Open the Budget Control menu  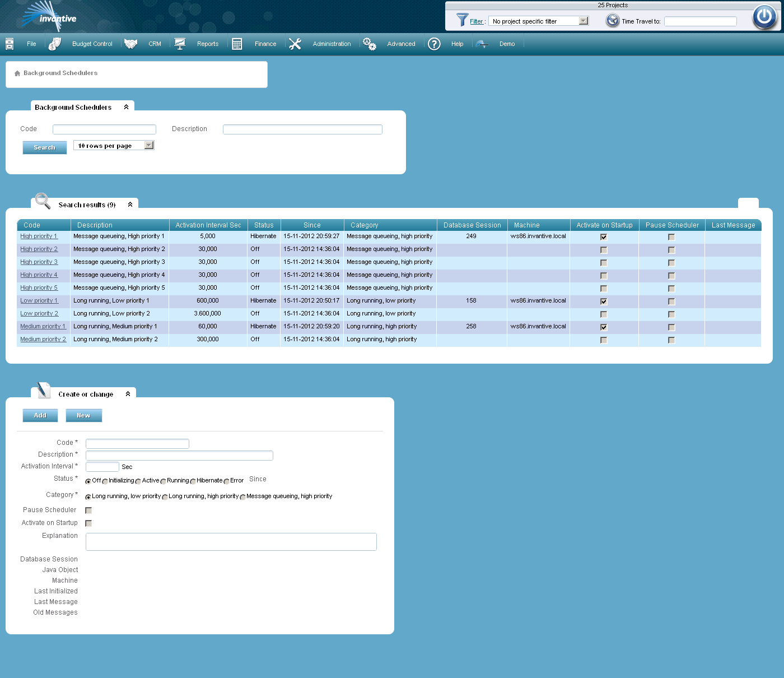tap(92, 44)
